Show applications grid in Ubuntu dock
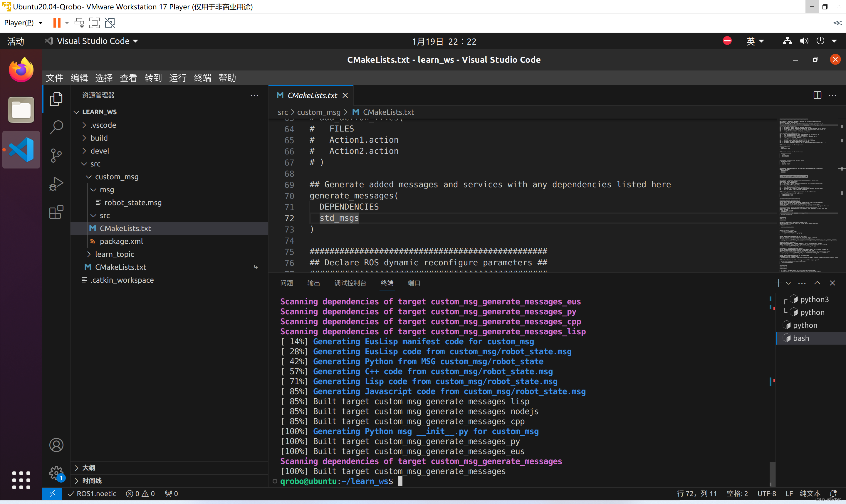The height and width of the screenshot is (504, 846). (21, 480)
